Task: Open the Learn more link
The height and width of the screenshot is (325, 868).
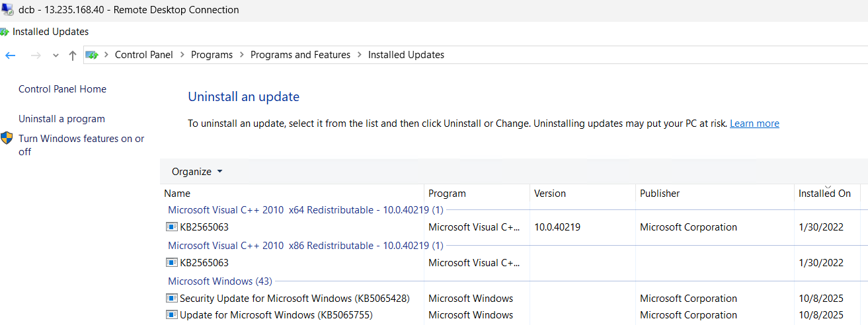Action: pyautogui.click(x=754, y=124)
